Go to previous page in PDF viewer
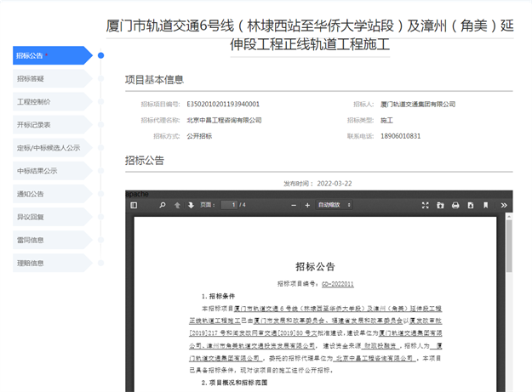The image size is (532, 392). (x=177, y=205)
